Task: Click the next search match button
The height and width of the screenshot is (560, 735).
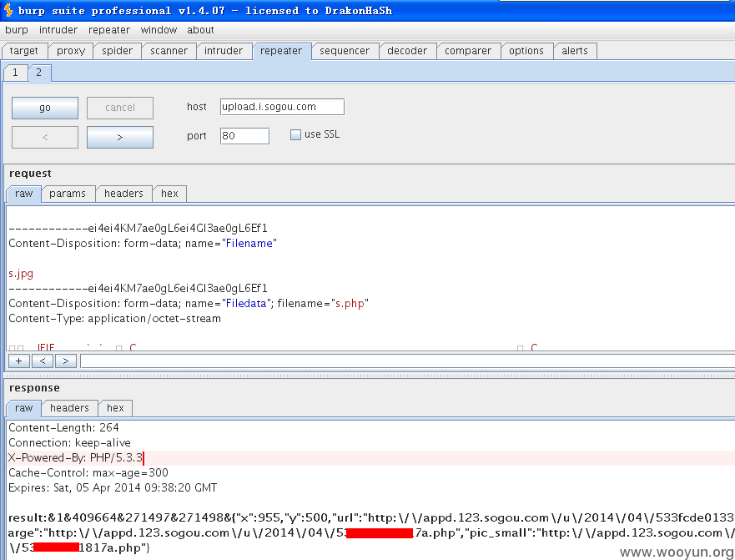Action: (66, 361)
